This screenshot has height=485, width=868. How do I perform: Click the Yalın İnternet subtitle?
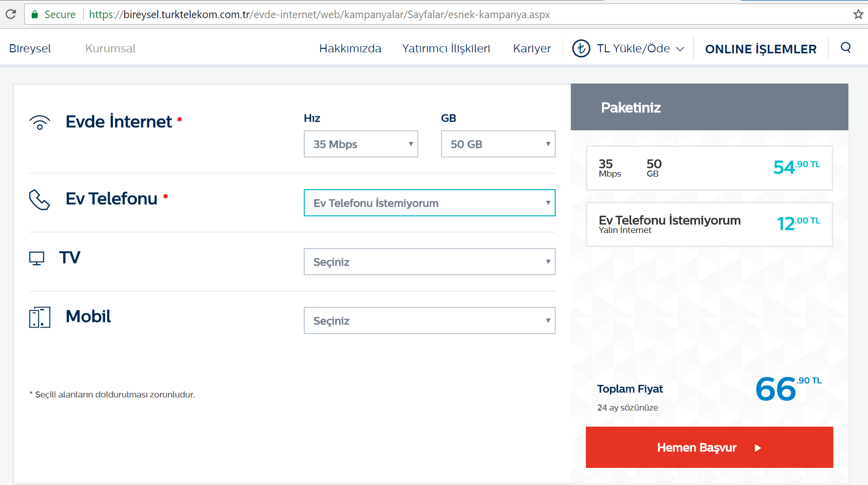pyautogui.click(x=625, y=230)
